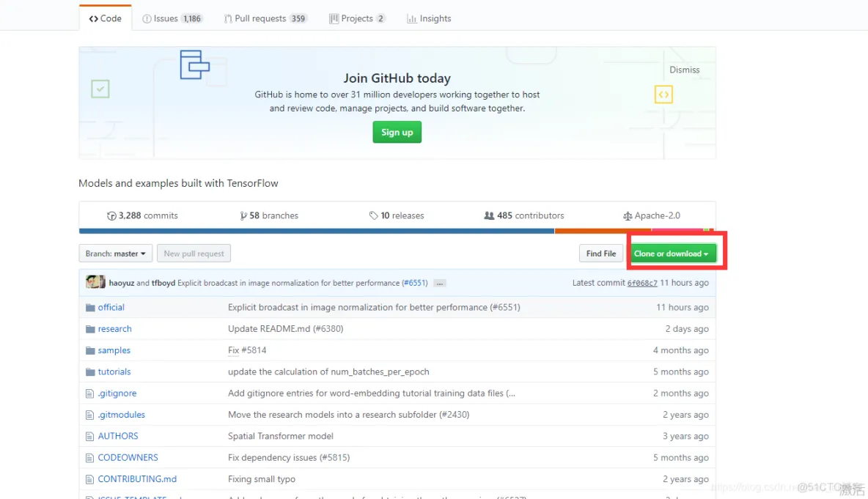
Task: Open the samples folder
Action: 114,350
